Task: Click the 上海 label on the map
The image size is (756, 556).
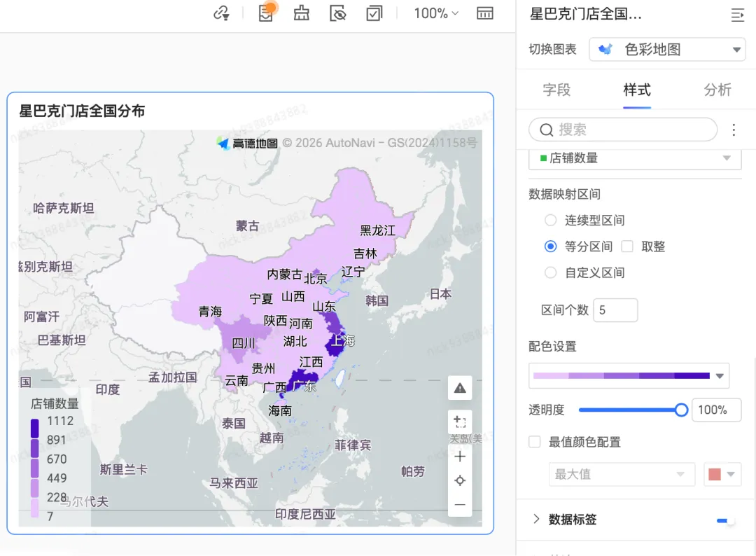Action: (x=343, y=341)
